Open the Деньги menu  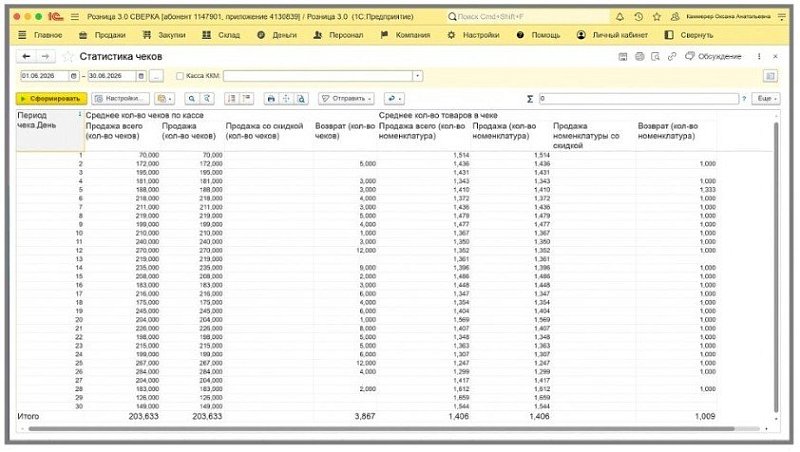coord(277,35)
